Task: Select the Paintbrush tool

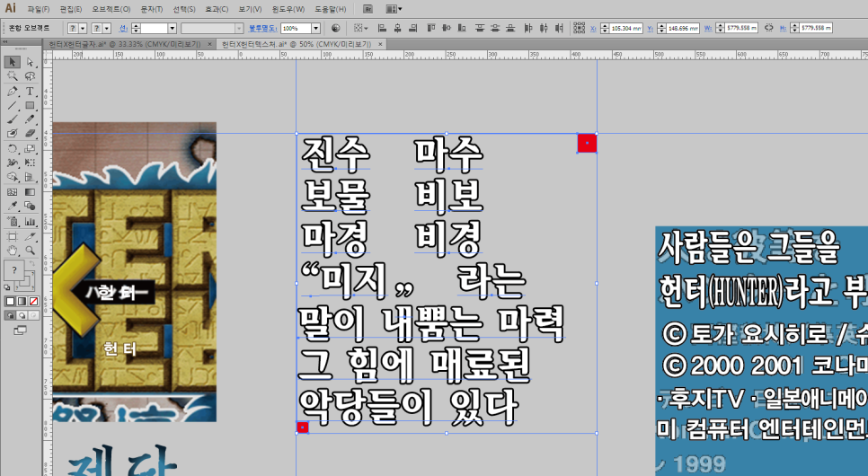Action: click(x=13, y=119)
